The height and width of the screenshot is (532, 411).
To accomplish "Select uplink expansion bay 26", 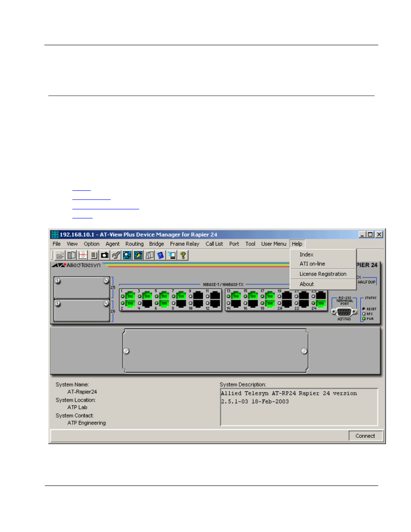I will pos(82,311).
